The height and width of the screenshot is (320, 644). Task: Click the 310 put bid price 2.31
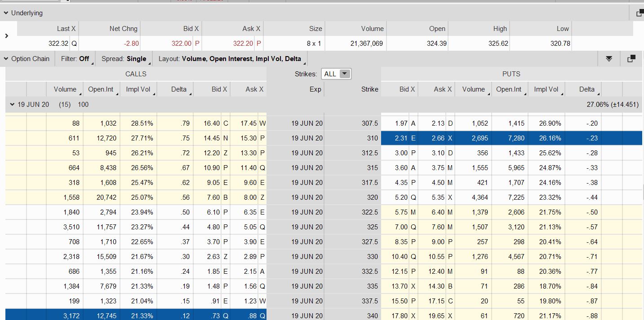[401, 138]
